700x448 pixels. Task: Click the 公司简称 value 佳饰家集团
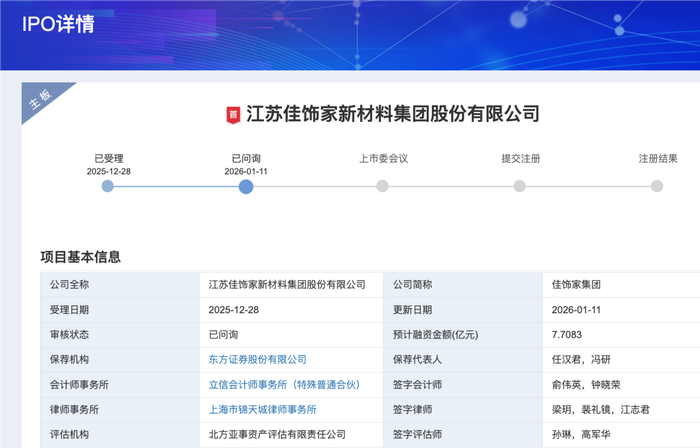coord(576,284)
